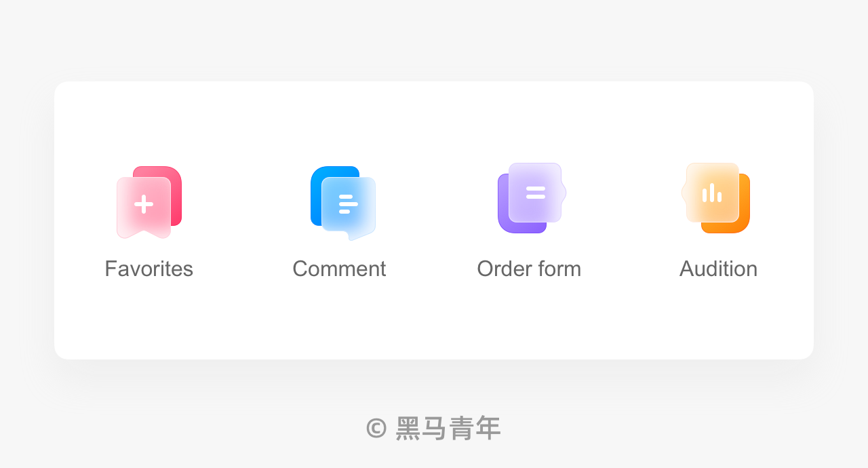The height and width of the screenshot is (468, 868).
Task: Click the notched bottom of Favorites bookmark
Action: [144, 233]
